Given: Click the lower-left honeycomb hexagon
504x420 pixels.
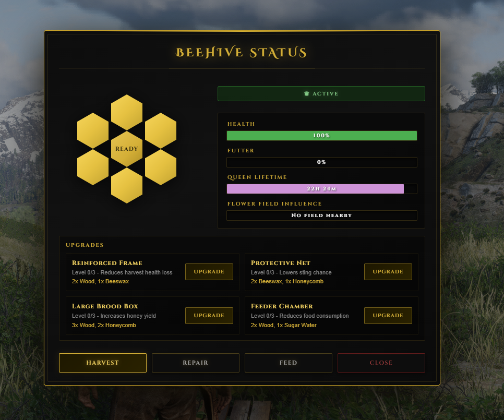Looking at the screenshot, I should click(x=93, y=167).
